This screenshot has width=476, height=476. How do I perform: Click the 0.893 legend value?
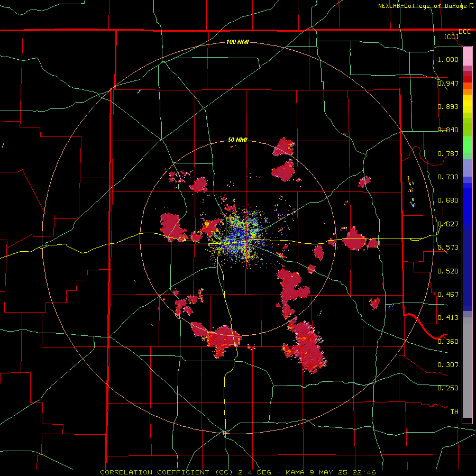click(x=448, y=106)
